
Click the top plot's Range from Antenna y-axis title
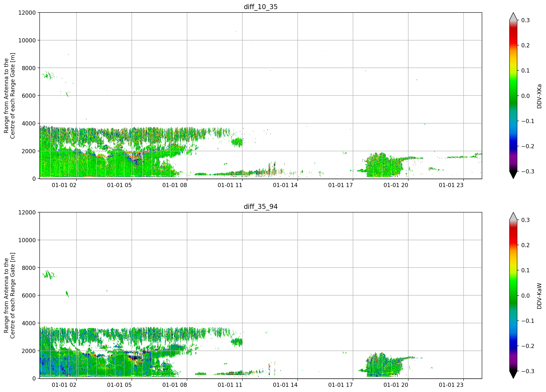coord(9,96)
